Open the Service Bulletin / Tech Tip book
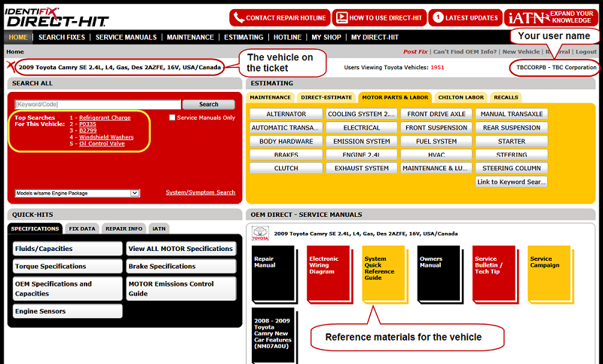 [x=496, y=275]
